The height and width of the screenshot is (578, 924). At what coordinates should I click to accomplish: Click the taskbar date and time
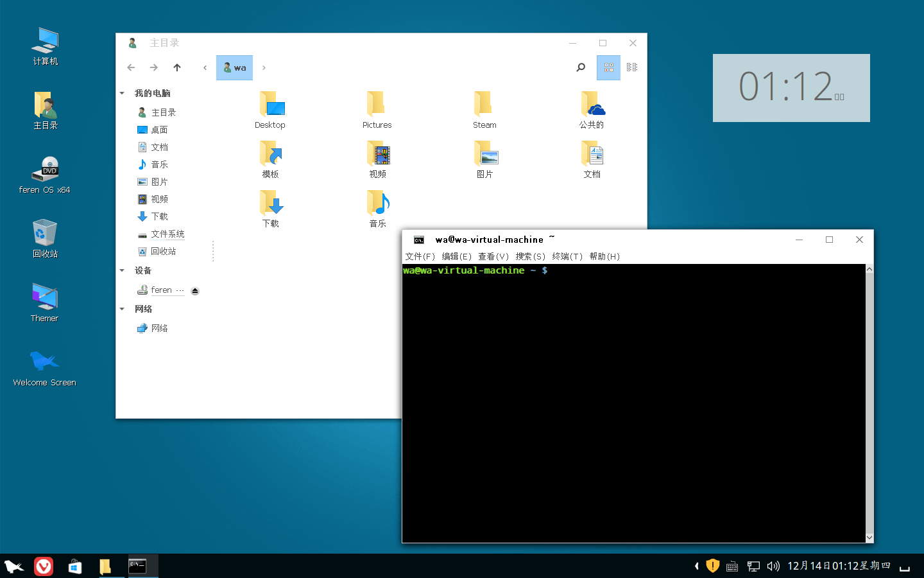[x=839, y=566]
